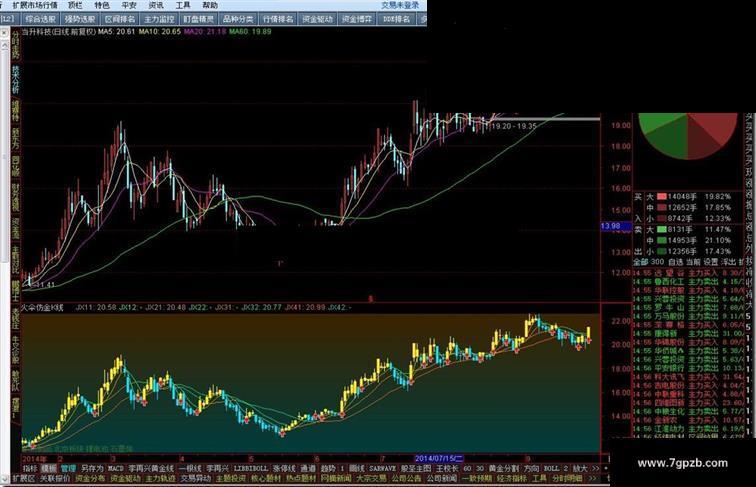
Task: Apply the 黄金分割 template
Action: (x=503, y=468)
